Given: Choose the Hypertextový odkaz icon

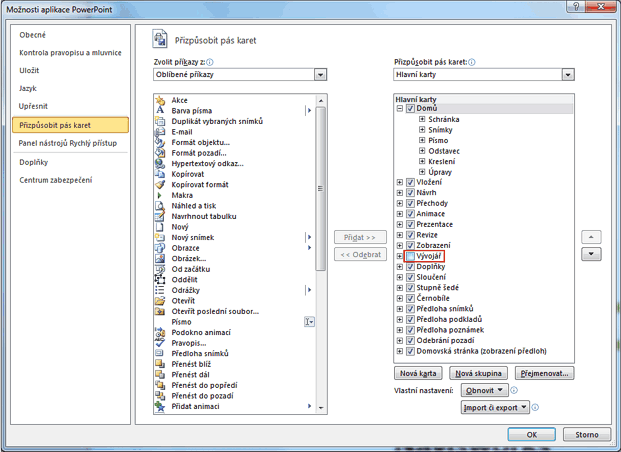Looking at the screenshot, I should tap(160, 163).
